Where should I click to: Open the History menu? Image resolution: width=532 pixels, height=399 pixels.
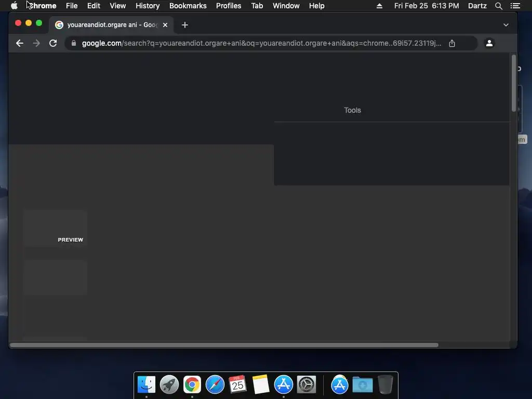(148, 6)
